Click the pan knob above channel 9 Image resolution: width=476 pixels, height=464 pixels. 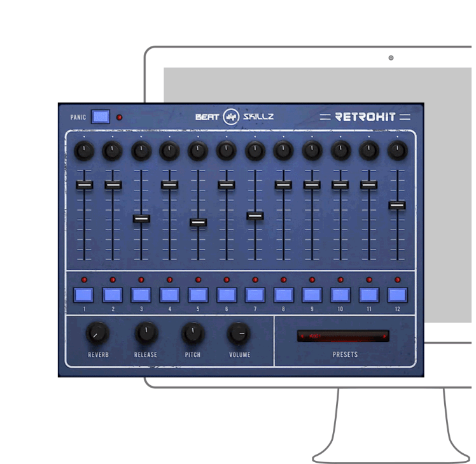pyautogui.click(x=312, y=150)
